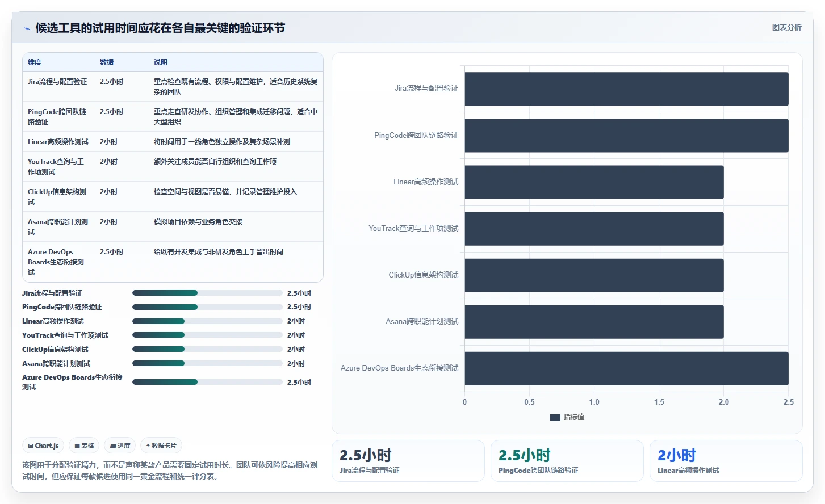The width and height of the screenshot is (825, 504).
Task: Click the Linear高频操作测试 cell in the table
Action: pyautogui.click(x=58, y=142)
